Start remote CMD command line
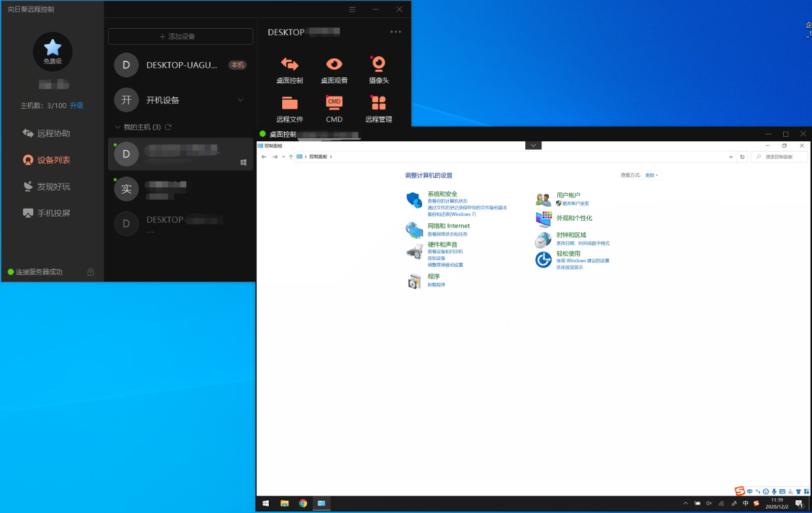Viewport: 812px width, 513px height. [x=334, y=108]
